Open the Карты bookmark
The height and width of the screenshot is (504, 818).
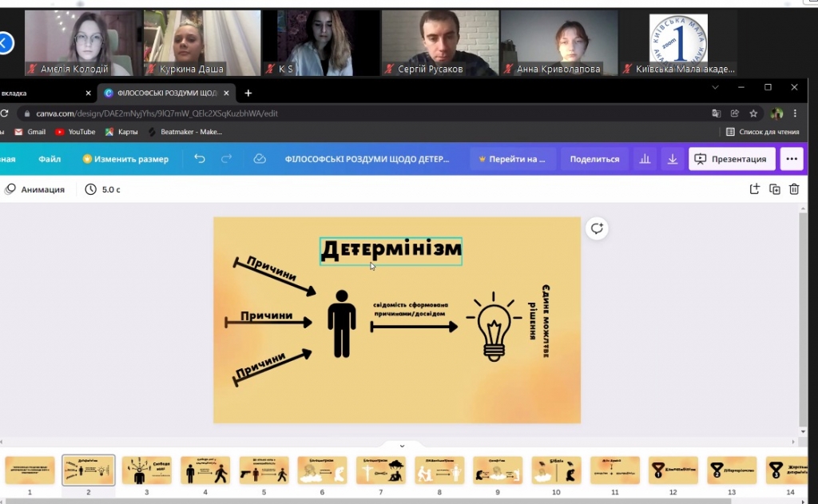pos(121,132)
